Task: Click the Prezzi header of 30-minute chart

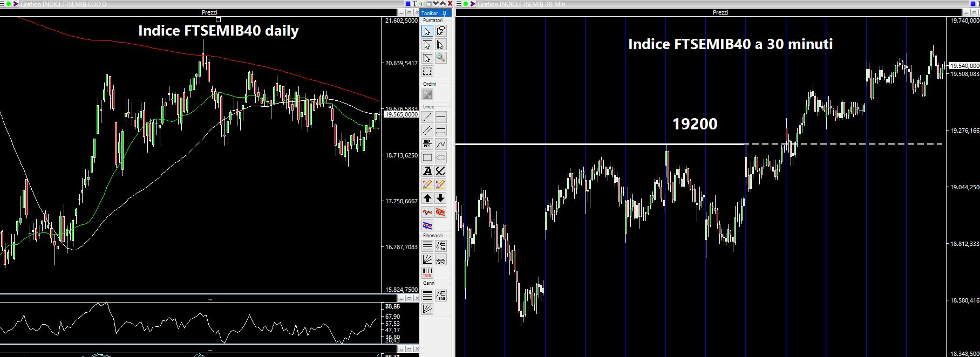Action: click(x=720, y=12)
